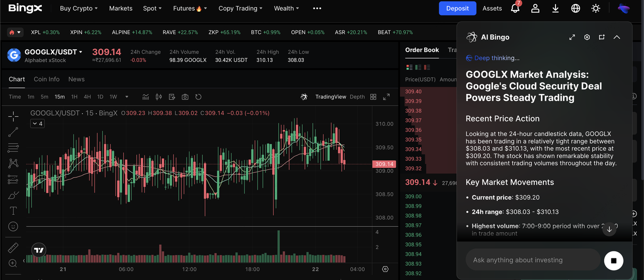
Task: Open the chart indicators icon
Action: click(146, 97)
